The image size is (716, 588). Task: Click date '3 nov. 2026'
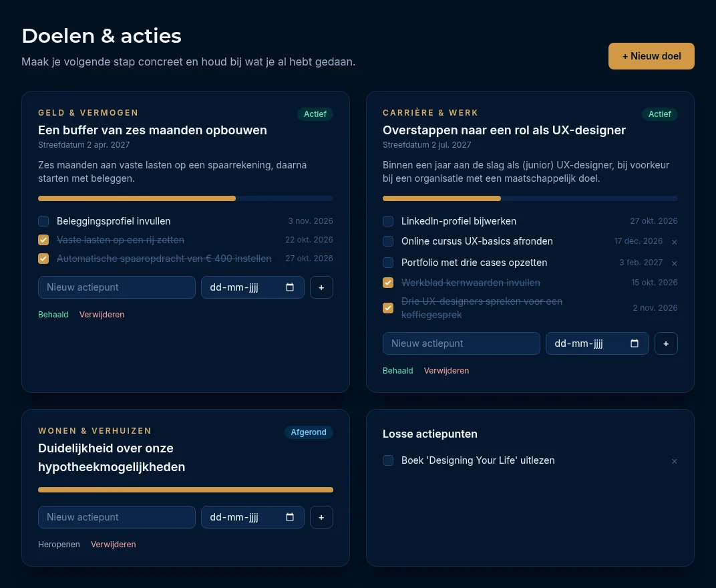coord(311,221)
